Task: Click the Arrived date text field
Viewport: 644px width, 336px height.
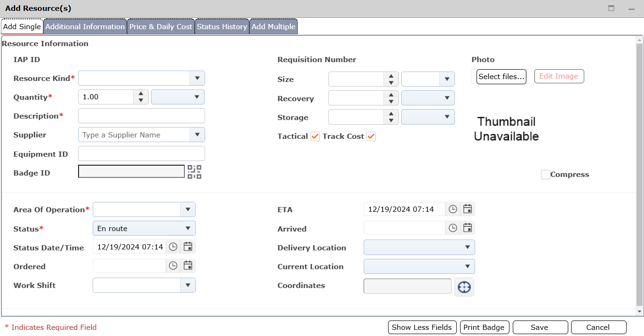Action: click(x=405, y=228)
